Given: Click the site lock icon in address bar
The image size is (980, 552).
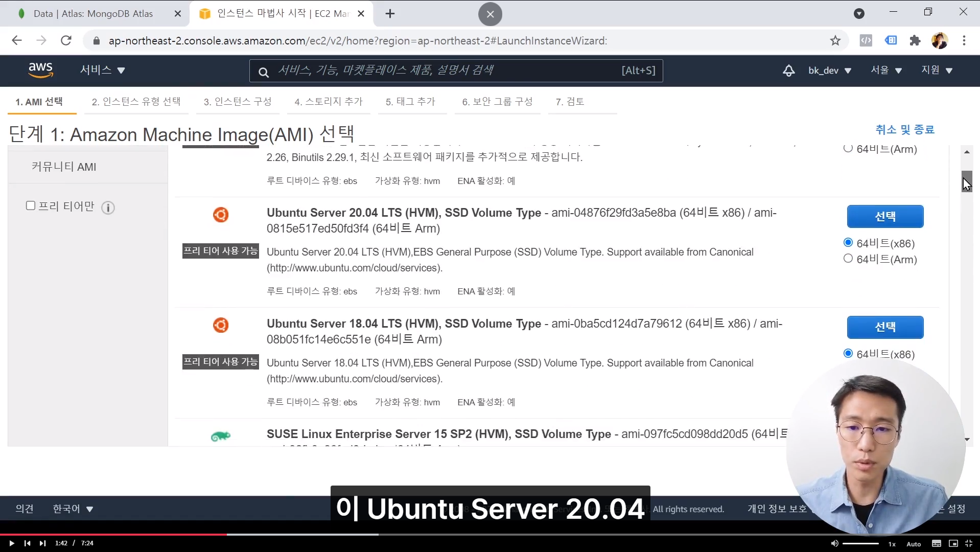Looking at the screenshot, I should pos(97,41).
